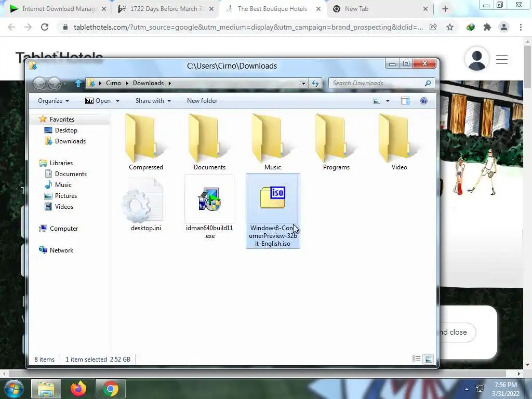Show hidden system tray icons arrow
Image resolution: width=532 pixels, height=399 pixels.
click(x=467, y=389)
